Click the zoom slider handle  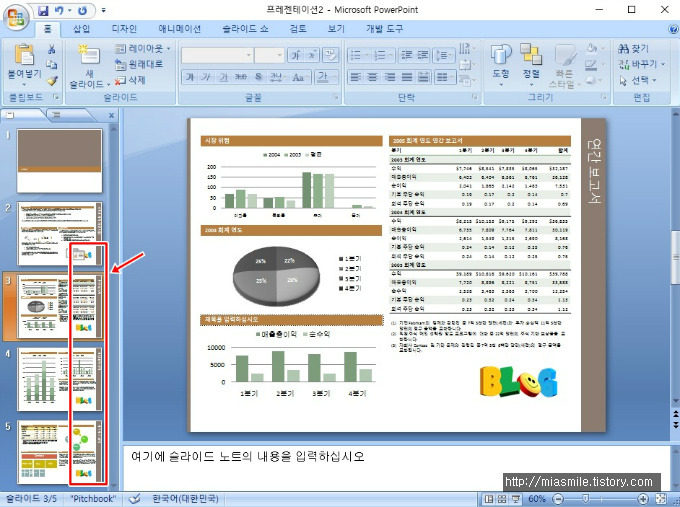[x=585, y=499]
